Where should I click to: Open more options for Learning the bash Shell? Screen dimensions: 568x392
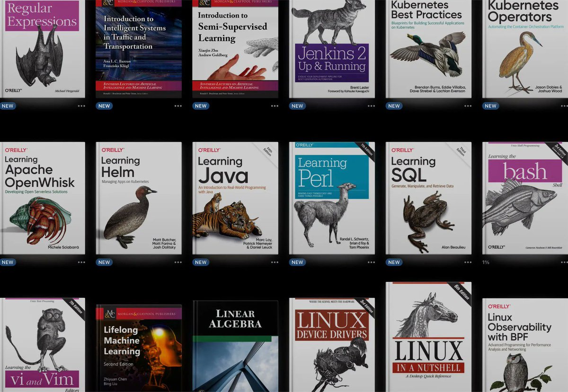(564, 262)
